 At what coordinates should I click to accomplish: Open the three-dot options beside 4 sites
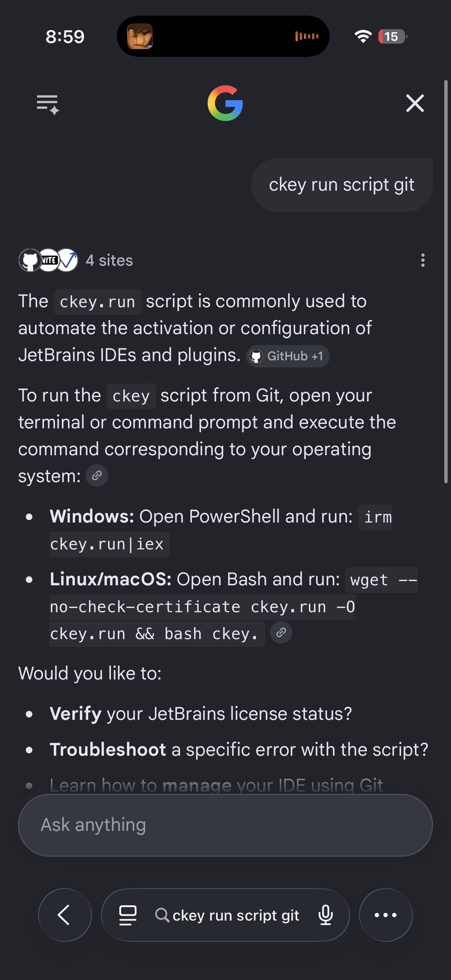[423, 260]
